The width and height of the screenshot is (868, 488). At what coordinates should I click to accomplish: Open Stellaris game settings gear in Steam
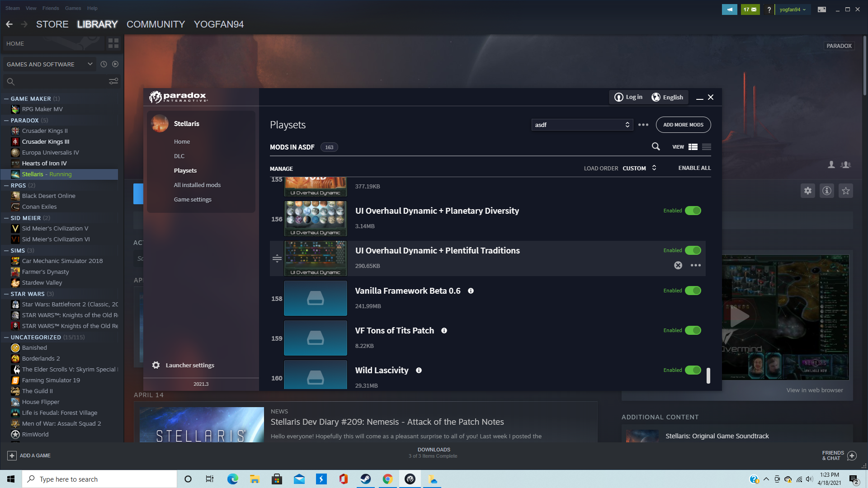[x=808, y=191]
